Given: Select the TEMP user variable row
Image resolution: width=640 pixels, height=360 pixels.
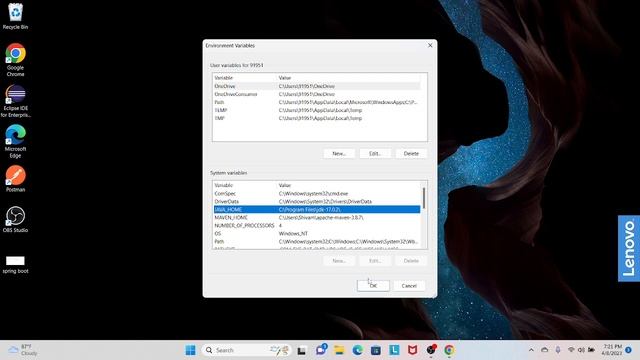Looking at the screenshot, I should pos(317,110).
